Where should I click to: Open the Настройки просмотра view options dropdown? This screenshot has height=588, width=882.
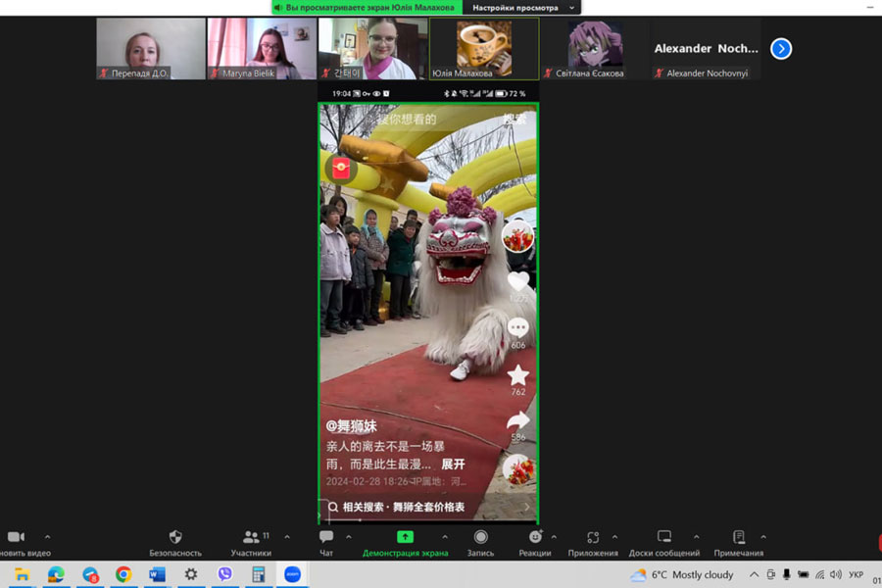(x=520, y=8)
